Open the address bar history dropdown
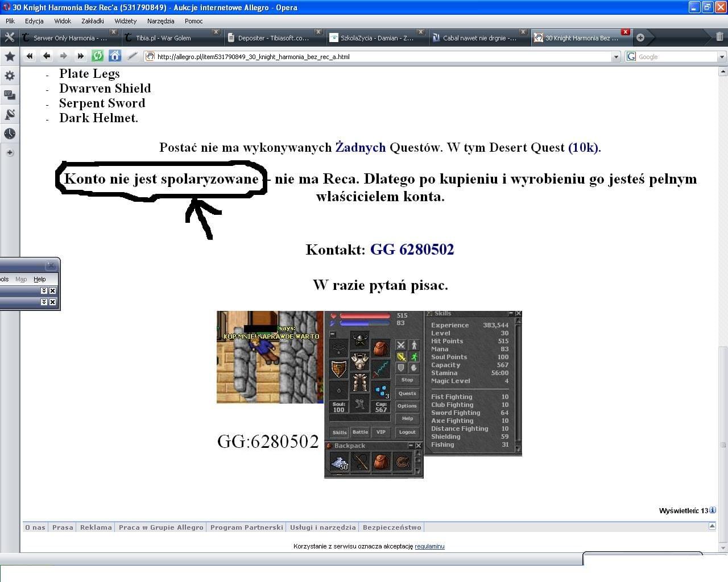The width and height of the screenshot is (728, 582). click(616, 56)
